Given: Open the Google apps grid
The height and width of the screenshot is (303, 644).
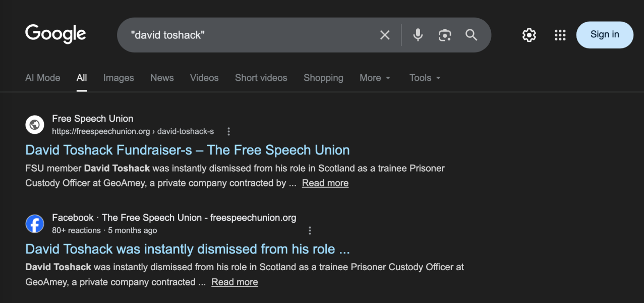Looking at the screenshot, I should pos(560,35).
